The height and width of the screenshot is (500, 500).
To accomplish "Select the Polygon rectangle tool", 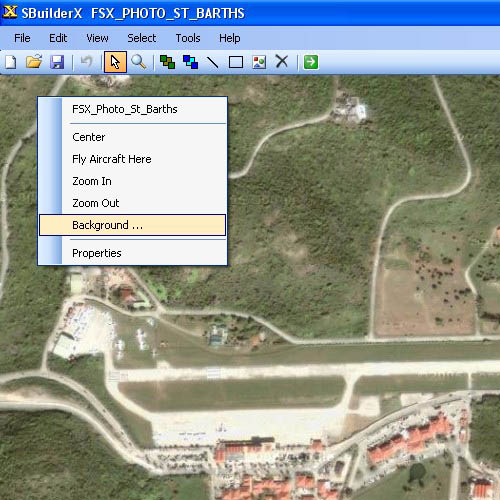I will [236, 62].
